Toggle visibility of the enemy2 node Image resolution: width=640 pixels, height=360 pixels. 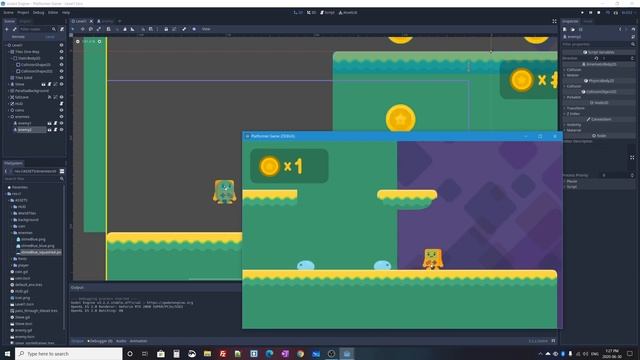pyautogui.click(x=61, y=130)
